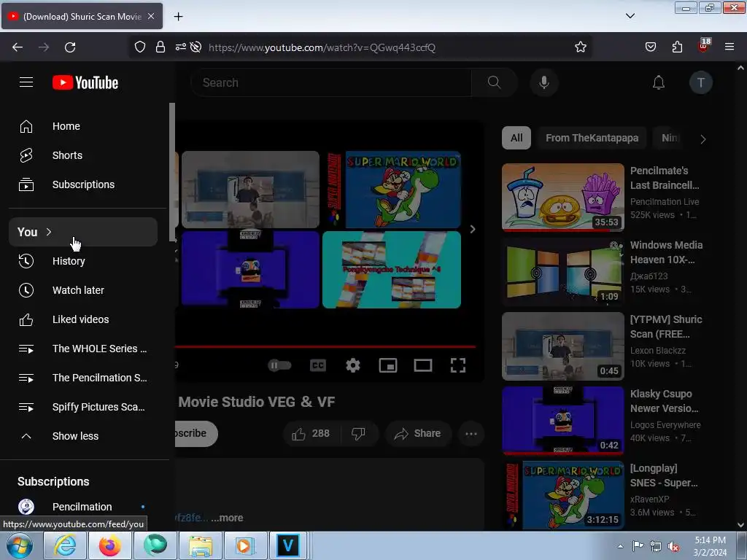Open tracking protection shield icon
The height and width of the screenshot is (560, 747).
(x=139, y=47)
